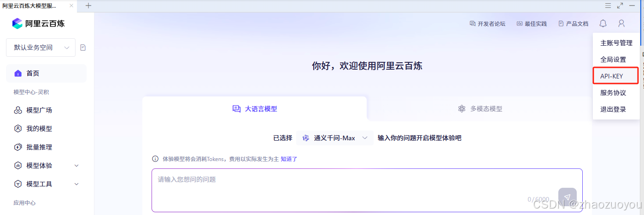Open the 开发者论坛 link
Image resolution: width=644 pixels, height=215 pixels.
coord(492,24)
